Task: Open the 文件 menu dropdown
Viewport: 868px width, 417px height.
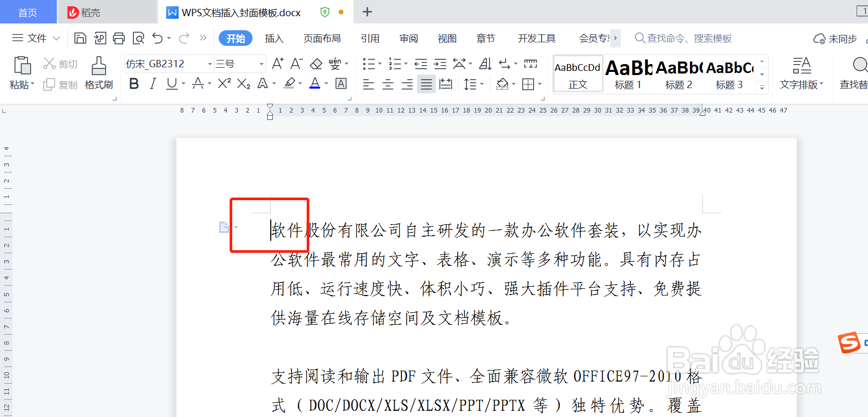Action: click(x=36, y=38)
